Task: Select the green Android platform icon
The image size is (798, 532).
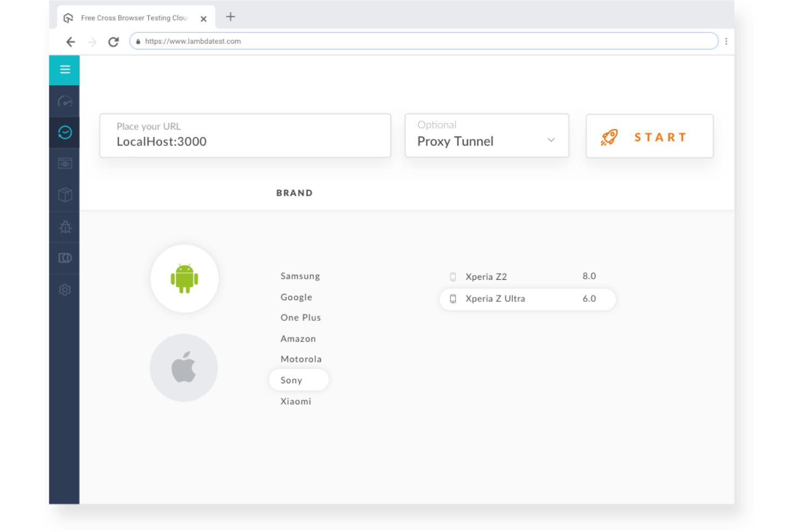Action: coord(184,278)
